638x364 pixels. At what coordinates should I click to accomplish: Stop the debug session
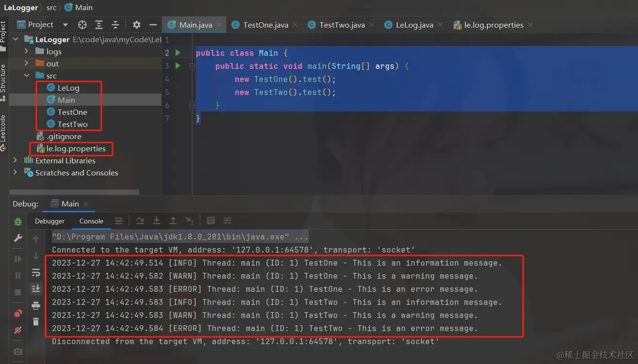[18, 292]
